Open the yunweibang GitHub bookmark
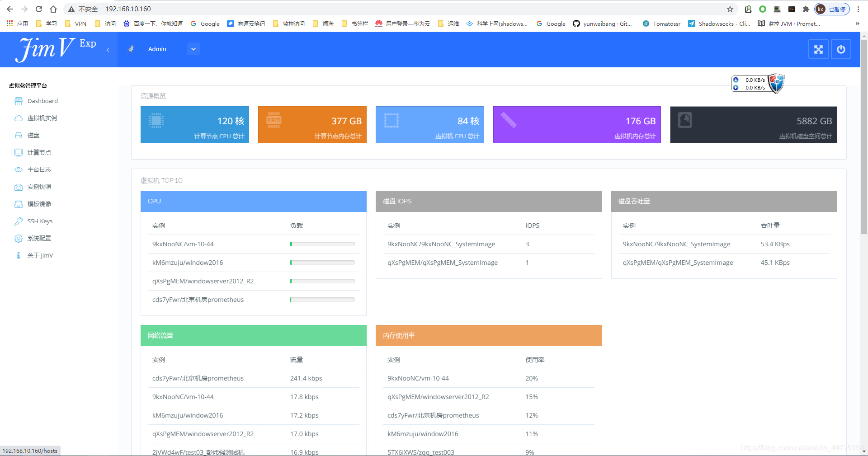868x456 pixels. pos(602,24)
